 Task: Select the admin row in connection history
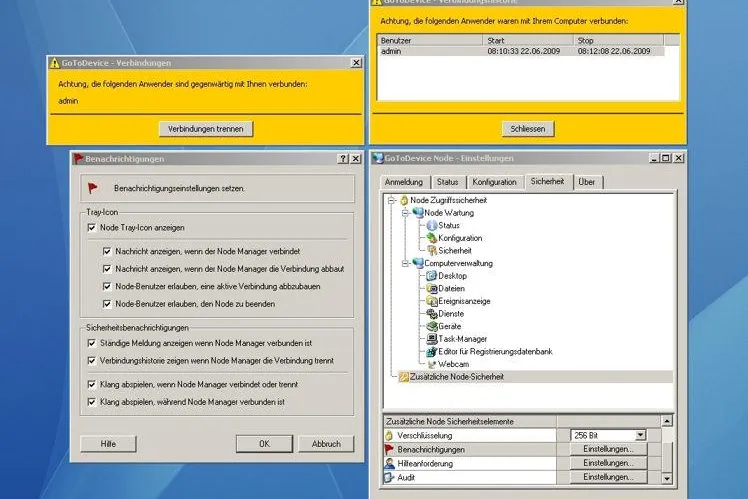(521, 51)
